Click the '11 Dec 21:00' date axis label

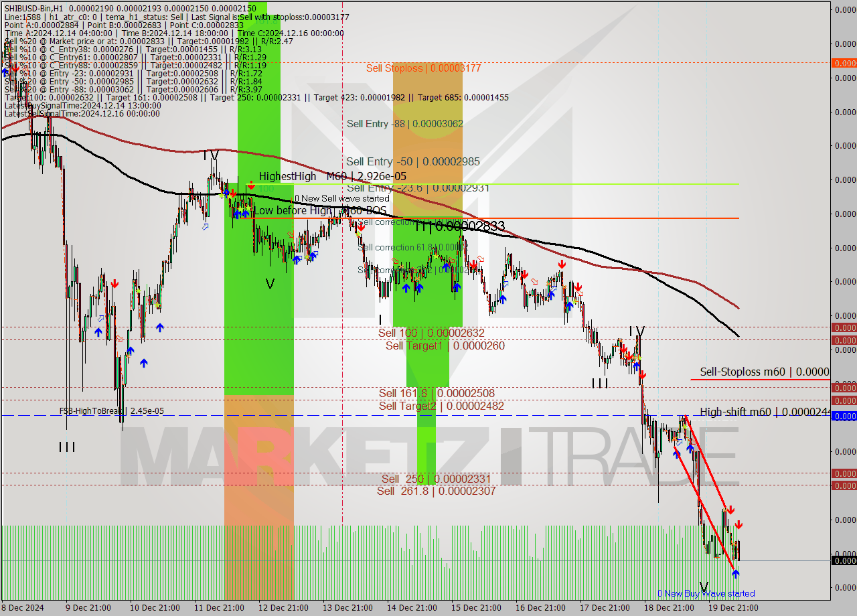click(218, 607)
